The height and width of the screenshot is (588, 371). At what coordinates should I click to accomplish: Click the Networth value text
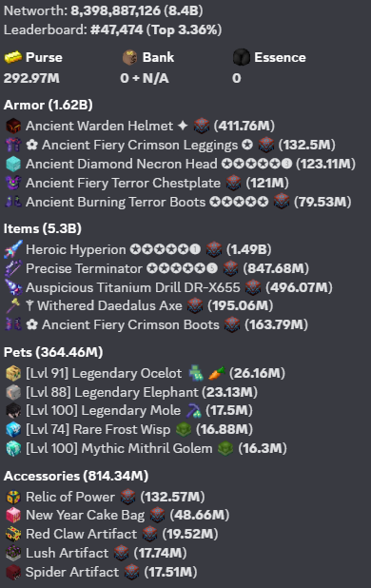coord(137,10)
